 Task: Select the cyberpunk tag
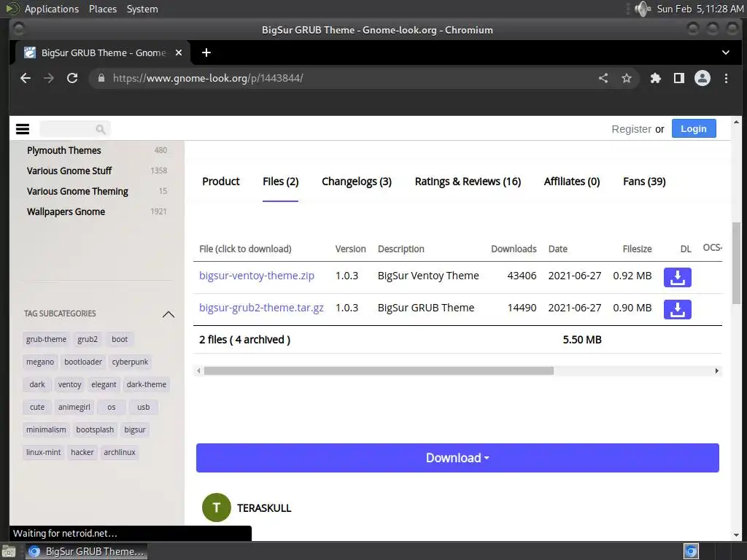pyautogui.click(x=130, y=362)
